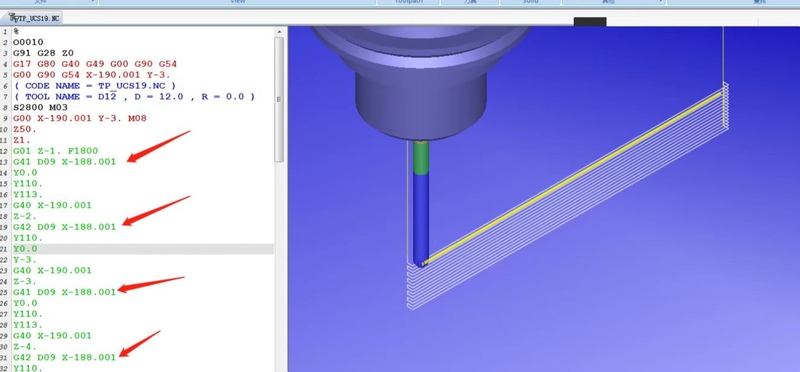800x372 pixels.
Task: Select the S2800 M03 spindle line
Action: click(x=40, y=108)
